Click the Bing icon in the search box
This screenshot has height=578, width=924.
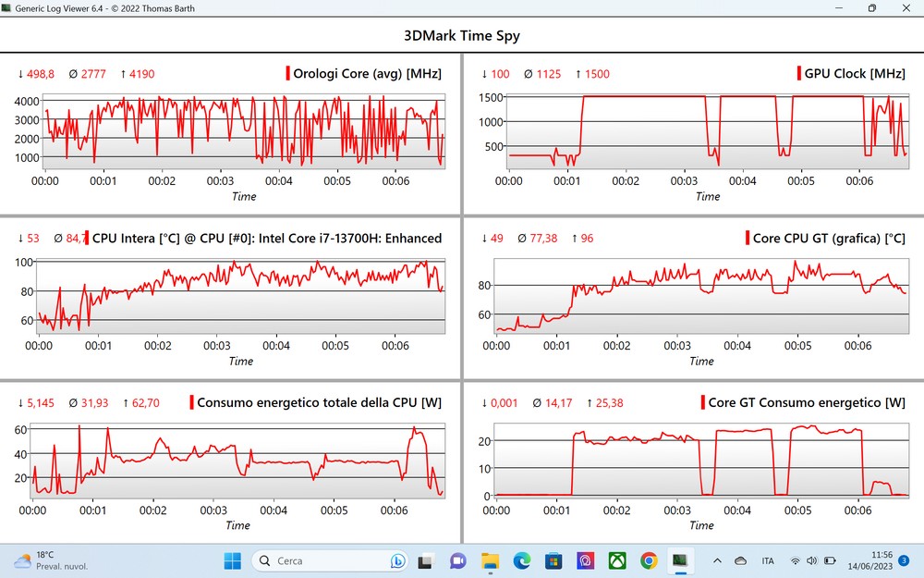coord(398,560)
